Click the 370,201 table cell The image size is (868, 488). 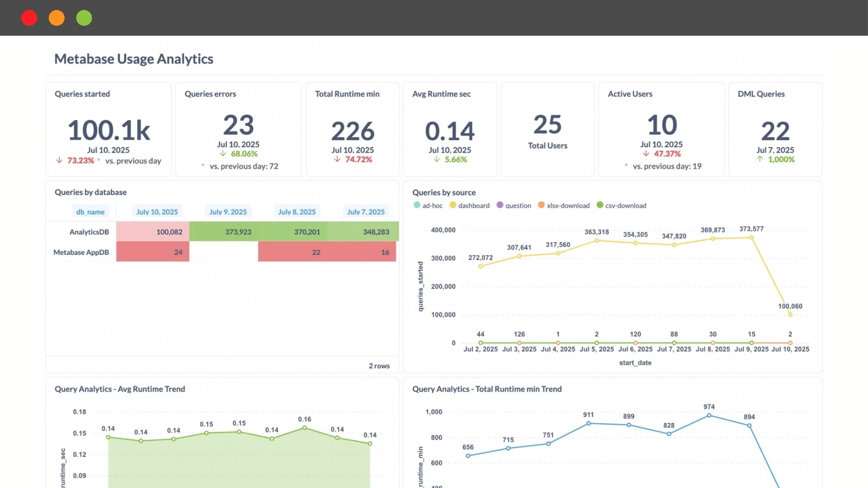click(x=292, y=232)
